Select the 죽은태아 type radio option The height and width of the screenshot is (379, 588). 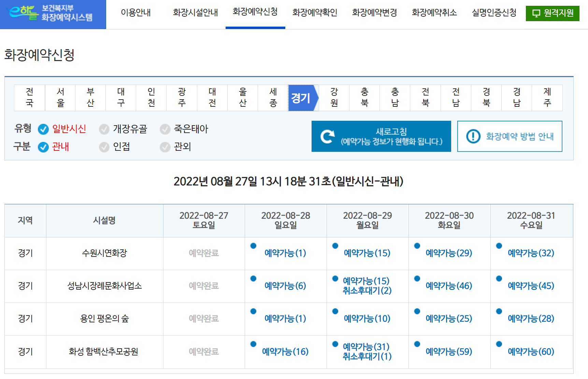point(165,129)
